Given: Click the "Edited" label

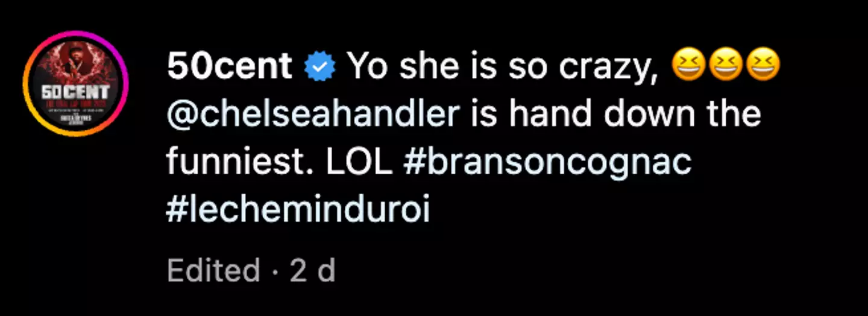Looking at the screenshot, I should pyautogui.click(x=214, y=271).
